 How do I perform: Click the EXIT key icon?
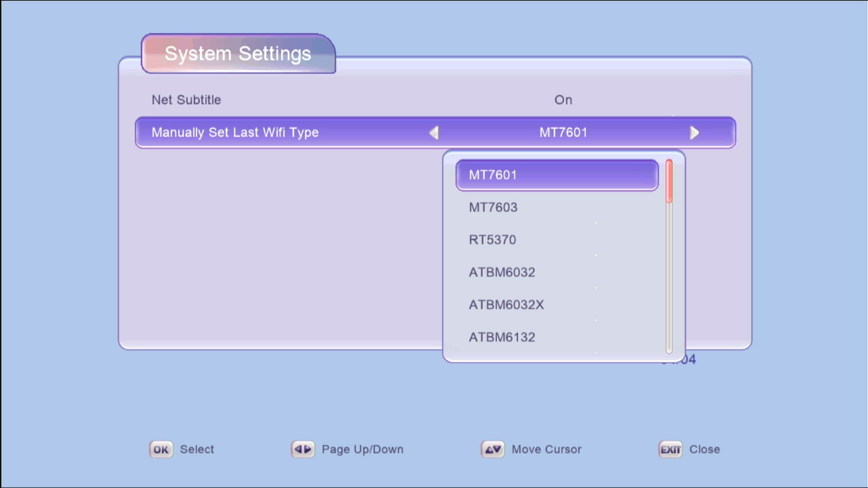pyautogui.click(x=670, y=449)
